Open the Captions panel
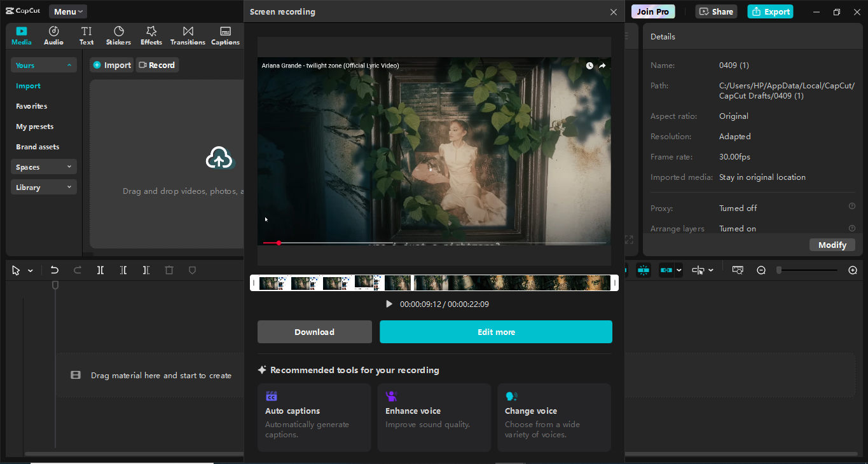Screen dimensions: 868x464 click(x=225, y=35)
